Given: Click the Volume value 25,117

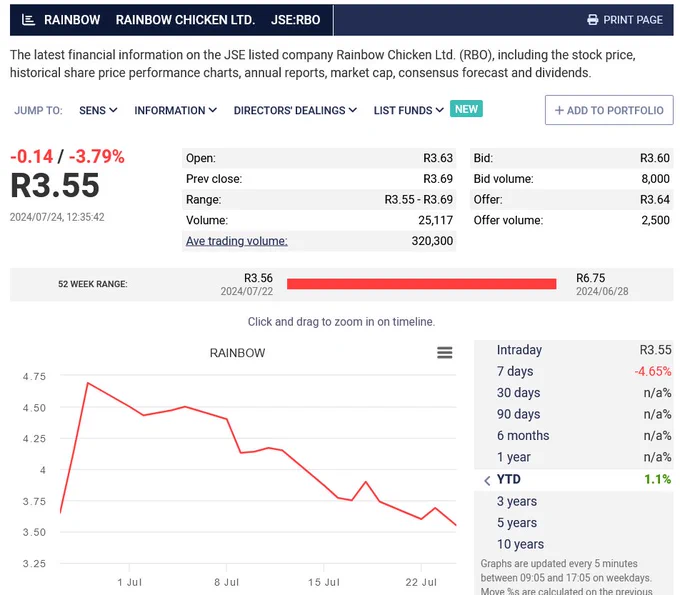Looking at the screenshot, I should [435, 220].
